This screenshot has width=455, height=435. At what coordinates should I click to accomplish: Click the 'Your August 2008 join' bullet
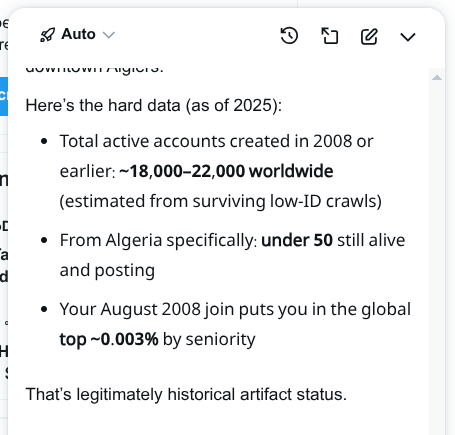(235, 324)
